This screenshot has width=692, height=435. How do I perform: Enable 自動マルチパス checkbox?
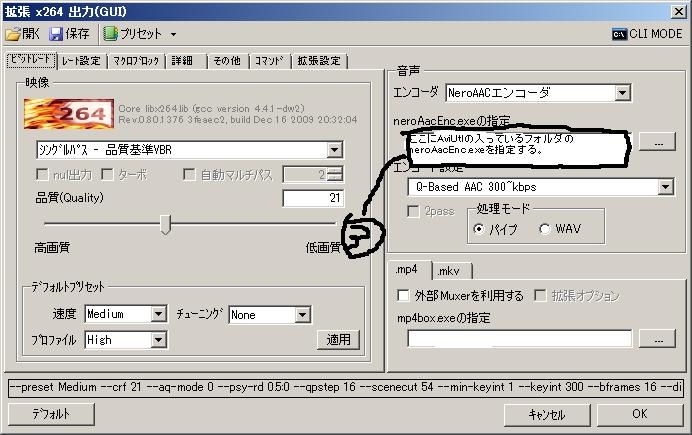(x=189, y=175)
